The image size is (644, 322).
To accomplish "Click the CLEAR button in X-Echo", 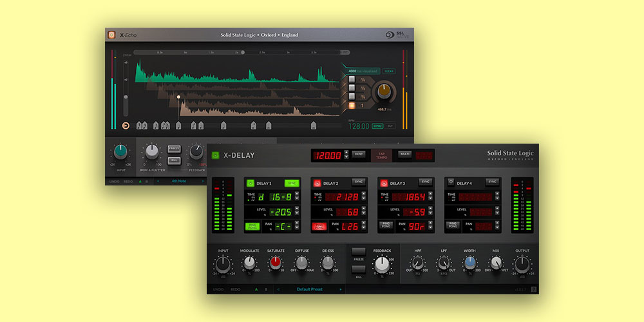I will (x=389, y=71).
